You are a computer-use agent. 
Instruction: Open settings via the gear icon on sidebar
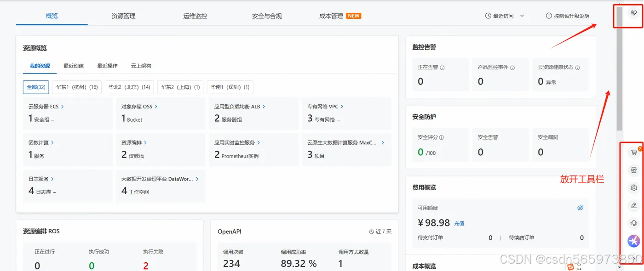tap(633, 187)
